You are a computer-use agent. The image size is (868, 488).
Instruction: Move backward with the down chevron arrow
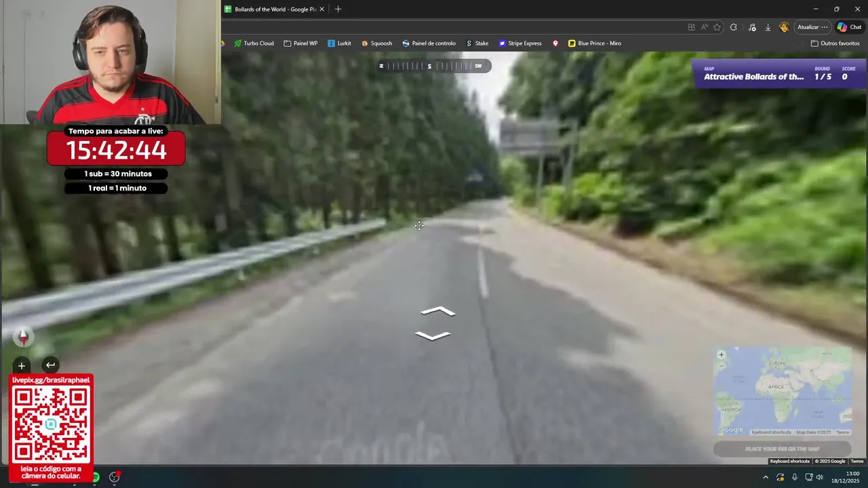tap(433, 335)
